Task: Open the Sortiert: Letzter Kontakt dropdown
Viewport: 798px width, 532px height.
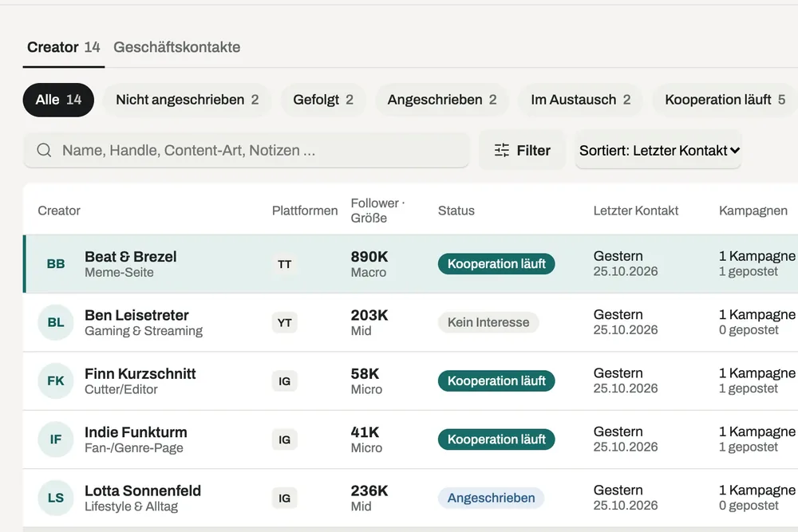Action: (658, 150)
